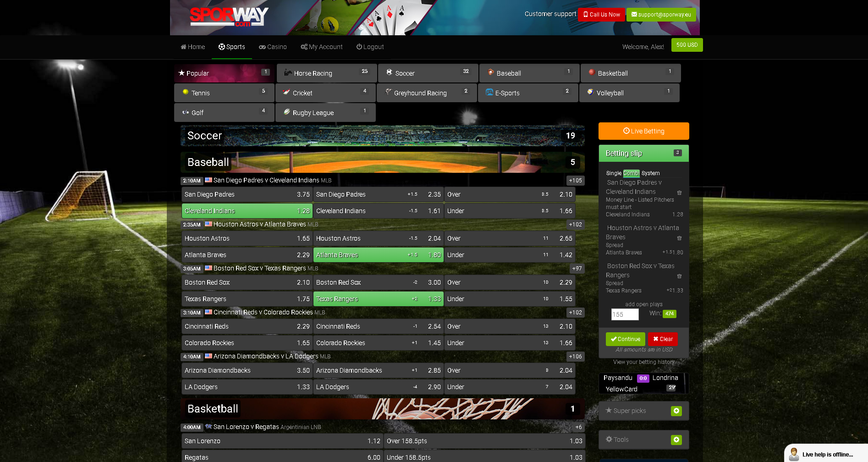Click the green Win 474 amount
Screen dimensions: 868x462
point(670,314)
